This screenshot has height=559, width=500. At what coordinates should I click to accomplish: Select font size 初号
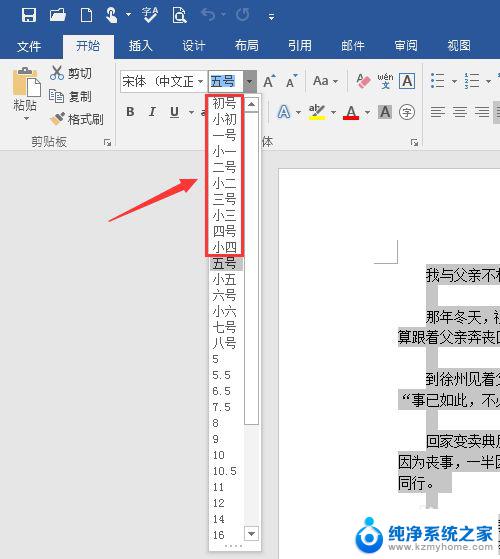tap(225, 103)
